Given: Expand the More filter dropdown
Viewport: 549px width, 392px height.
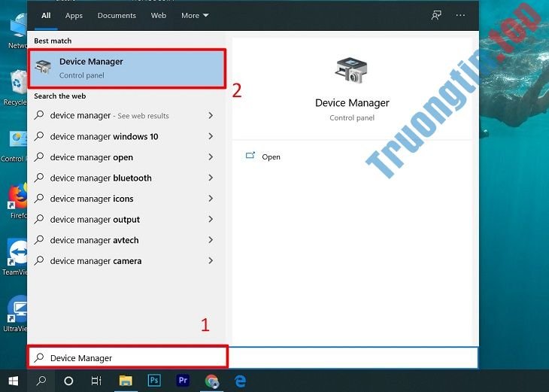Looking at the screenshot, I should click(x=195, y=15).
